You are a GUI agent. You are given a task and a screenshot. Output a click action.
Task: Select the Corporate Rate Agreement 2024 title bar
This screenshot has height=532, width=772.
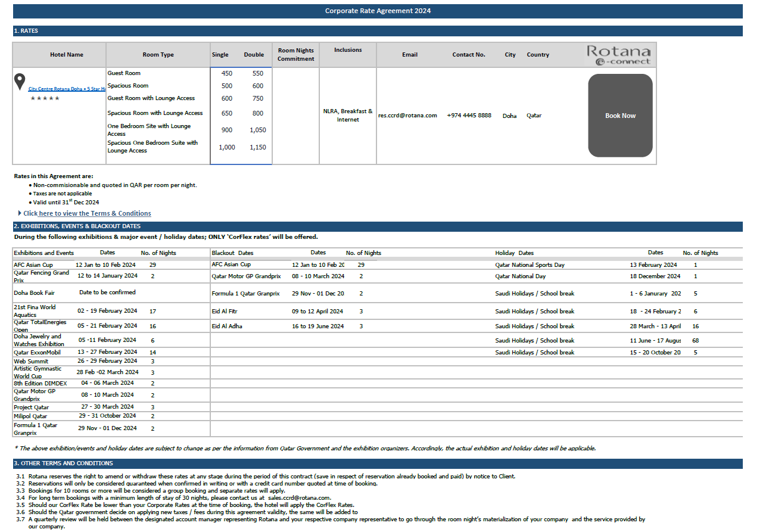[x=378, y=11]
